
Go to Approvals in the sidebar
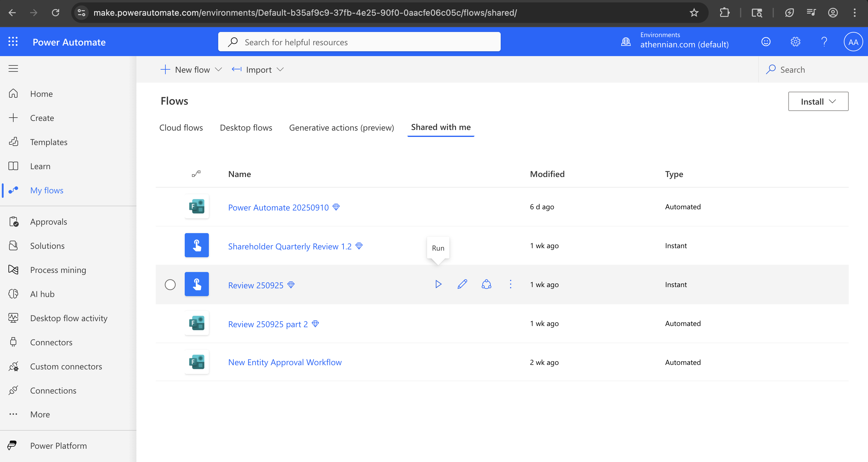coord(49,222)
